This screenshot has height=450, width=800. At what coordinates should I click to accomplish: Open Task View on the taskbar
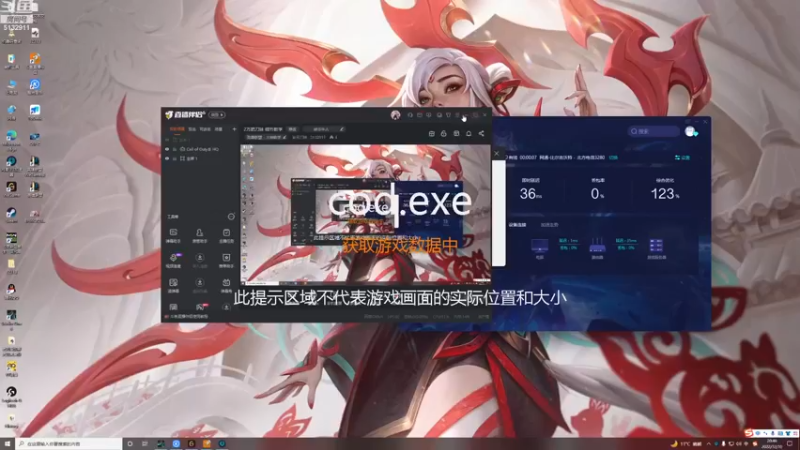145,444
